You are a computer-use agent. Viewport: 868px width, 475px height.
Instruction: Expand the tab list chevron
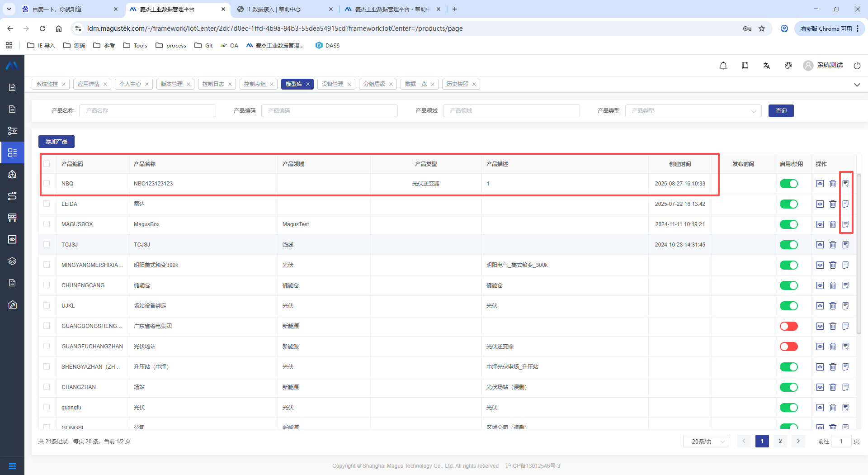857,85
